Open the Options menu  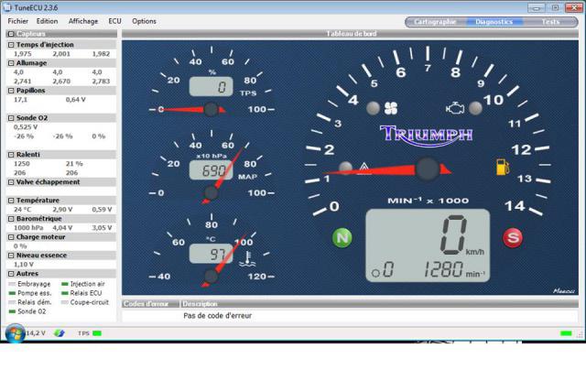coord(144,21)
